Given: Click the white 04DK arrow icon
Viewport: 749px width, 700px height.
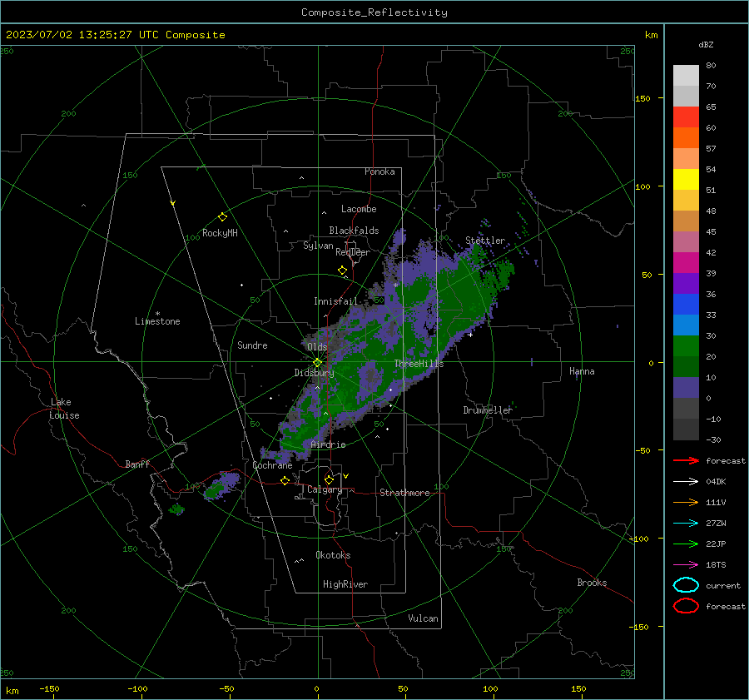Looking at the screenshot, I should pyautogui.click(x=686, y=481).
